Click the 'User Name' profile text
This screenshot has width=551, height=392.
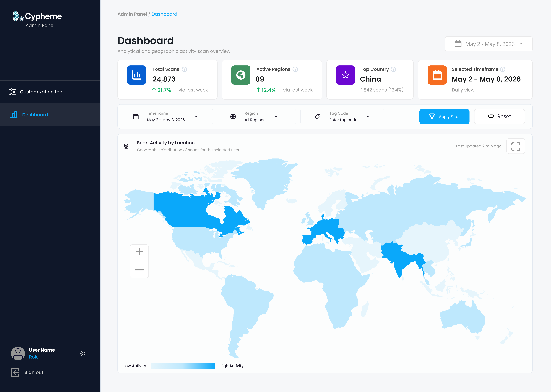(x=42, y=350)
